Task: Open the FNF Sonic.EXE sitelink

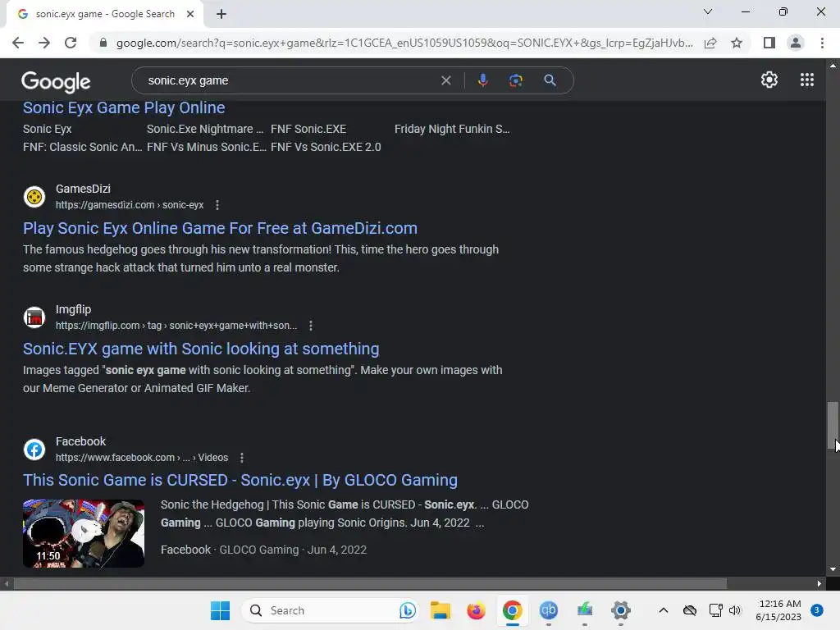Action: coord(308,129)
